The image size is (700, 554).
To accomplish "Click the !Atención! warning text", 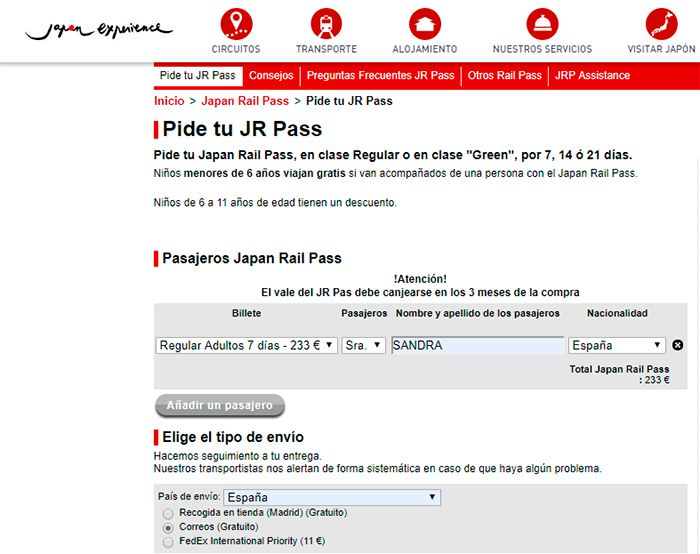I will (420, 279).
